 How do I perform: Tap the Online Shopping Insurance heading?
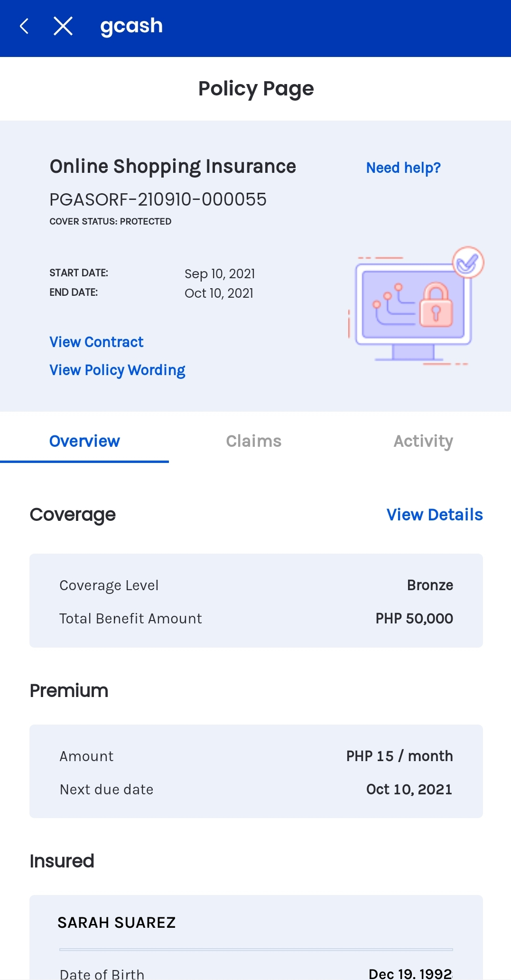[x=173, y=167]
